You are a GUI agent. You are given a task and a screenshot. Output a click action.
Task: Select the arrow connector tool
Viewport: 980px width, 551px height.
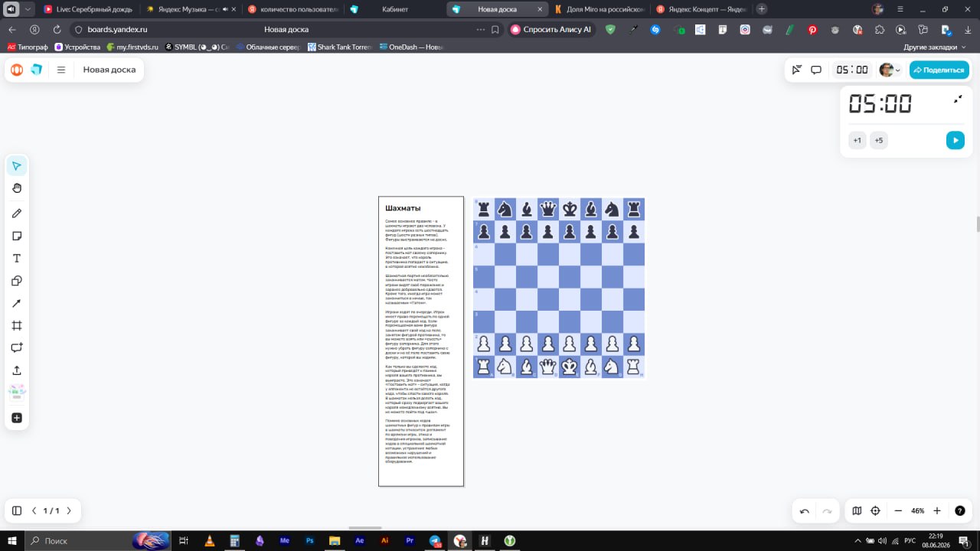(17, 303)
